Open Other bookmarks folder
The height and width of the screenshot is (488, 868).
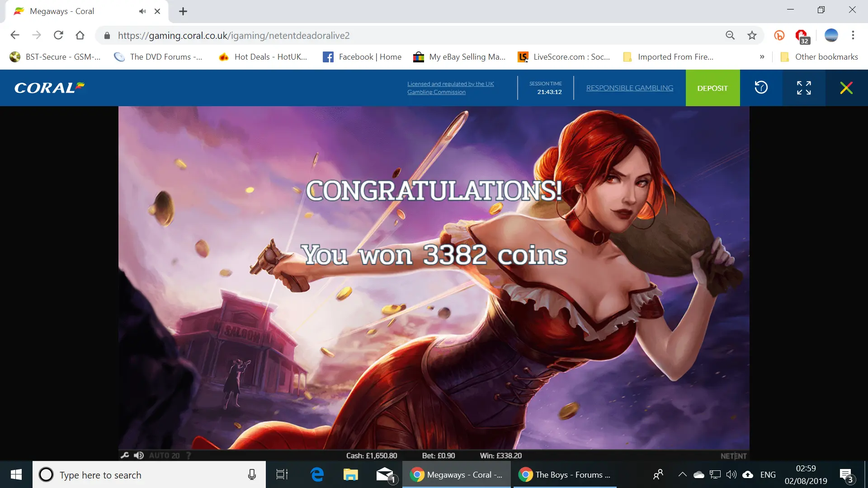pos(819,57)
